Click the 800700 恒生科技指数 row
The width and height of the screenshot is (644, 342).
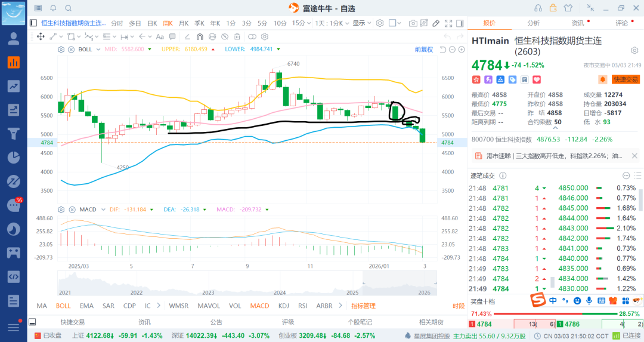[541, 139]
